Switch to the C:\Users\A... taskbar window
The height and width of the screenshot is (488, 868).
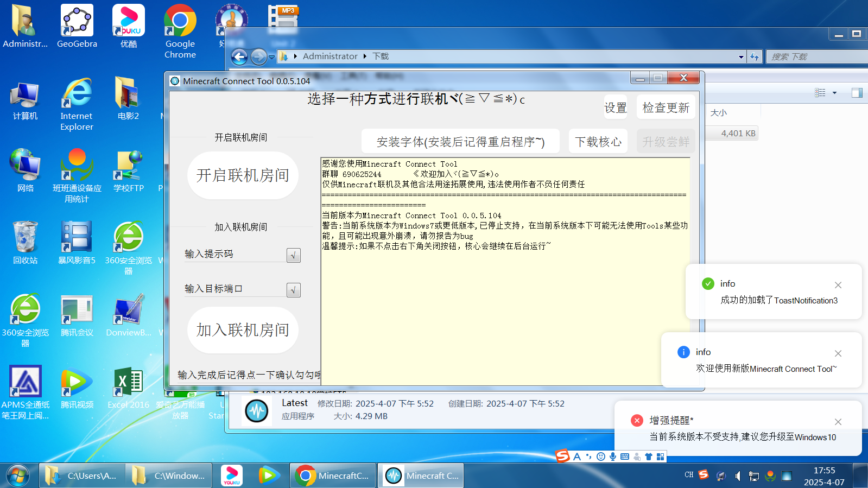point(82,476)
